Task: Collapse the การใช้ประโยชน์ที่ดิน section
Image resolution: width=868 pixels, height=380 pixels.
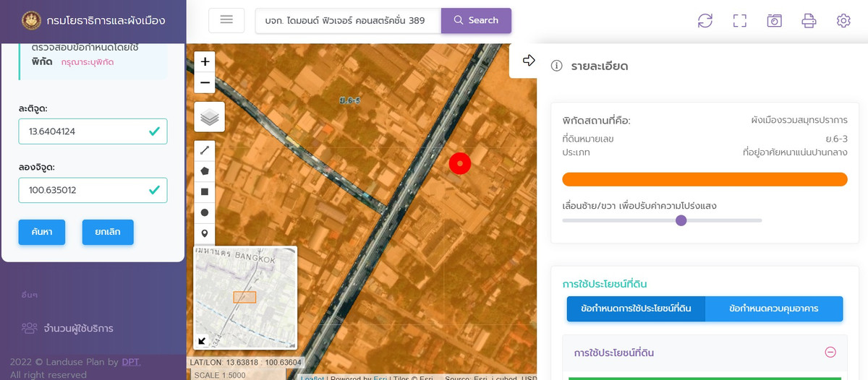Action: pos(830,353)
